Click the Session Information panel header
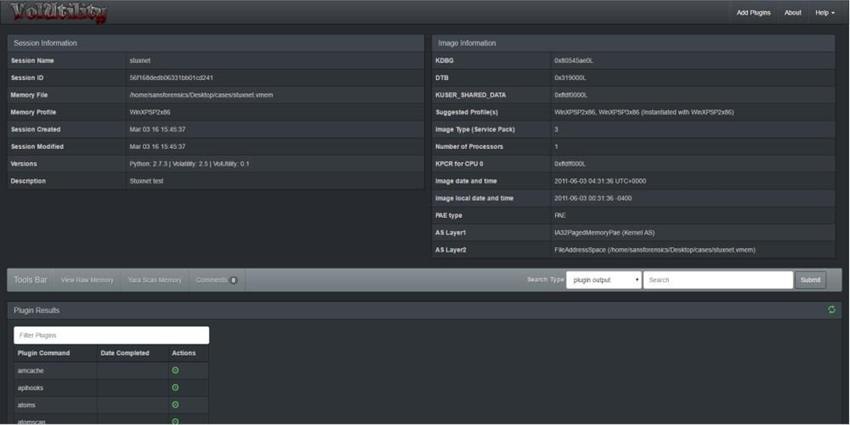 (216, 43)
